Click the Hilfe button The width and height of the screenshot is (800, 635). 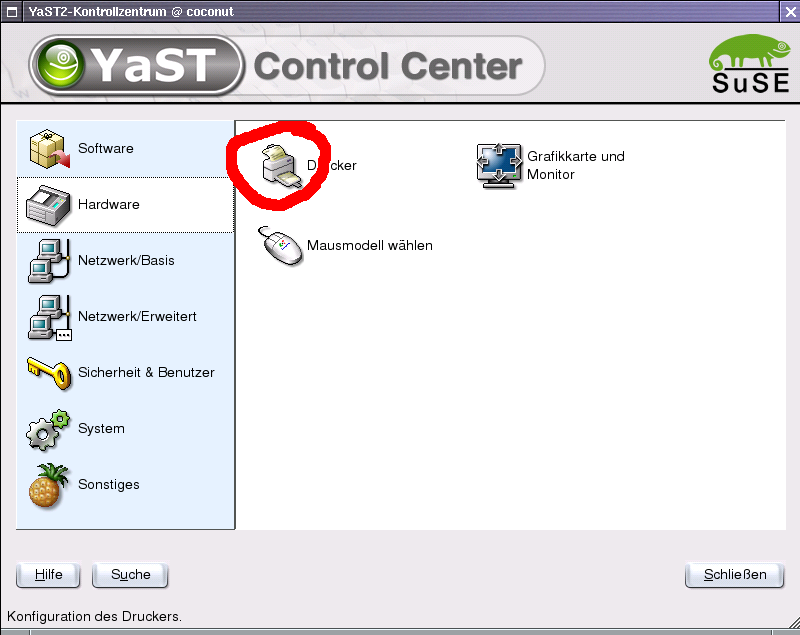coord(48,575)
